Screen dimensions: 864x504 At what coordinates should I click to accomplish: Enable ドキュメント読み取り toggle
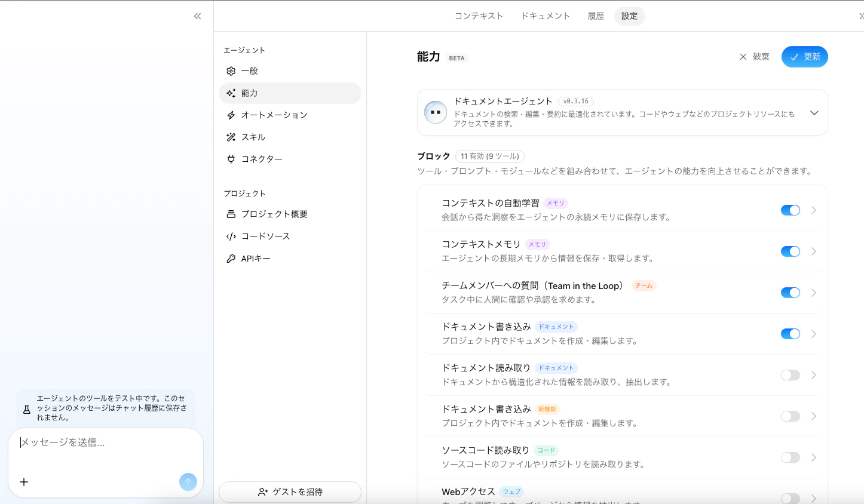(791, 375)
